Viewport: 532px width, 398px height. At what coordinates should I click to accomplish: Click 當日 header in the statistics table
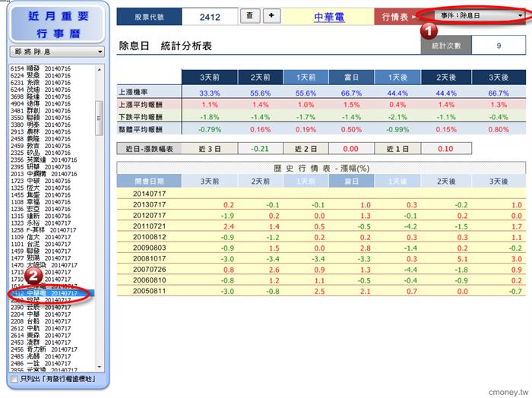pyautogui.click(x=351, y=77)
